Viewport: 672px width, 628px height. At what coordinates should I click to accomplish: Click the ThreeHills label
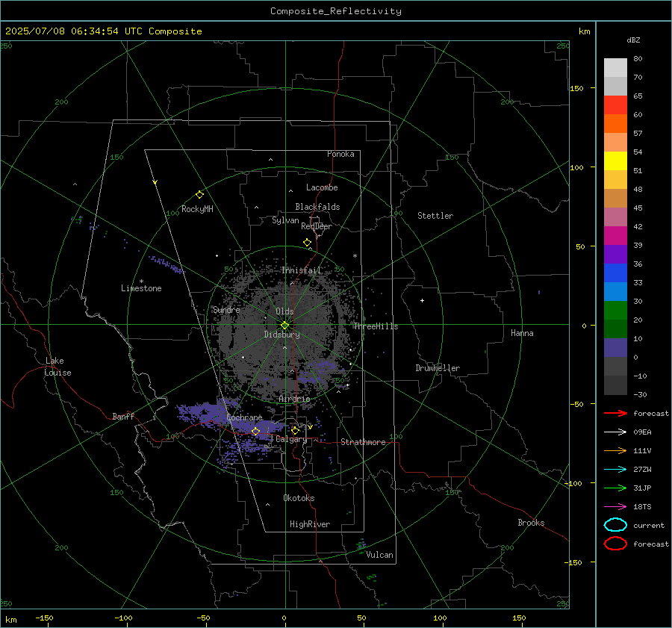[376, 326]
